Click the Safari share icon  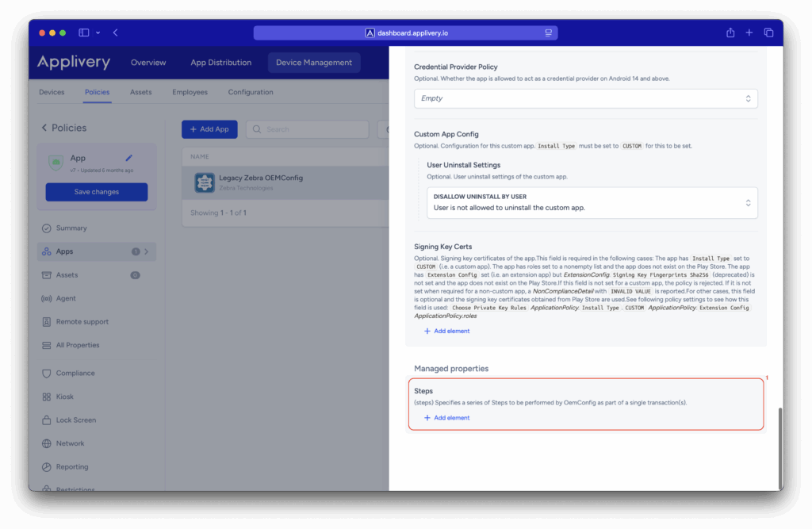pyautogui.click(x=730, y=33)
